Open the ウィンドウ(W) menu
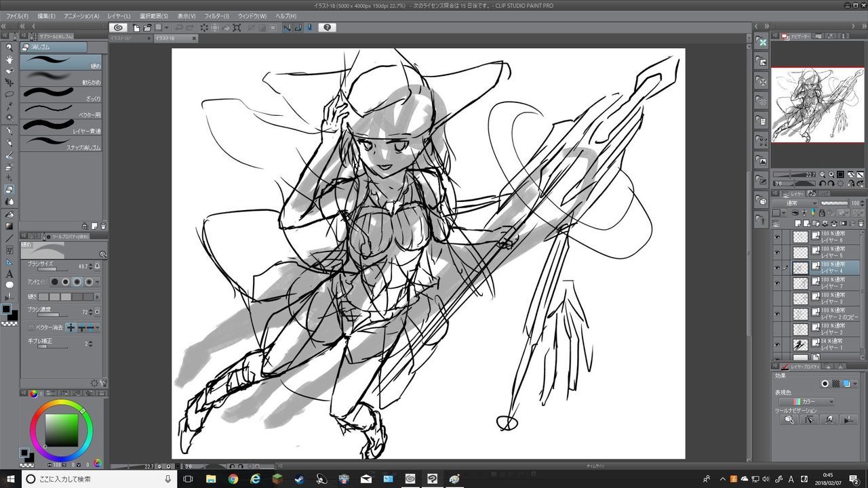This screenshot has height=488, width=868. 252,16
